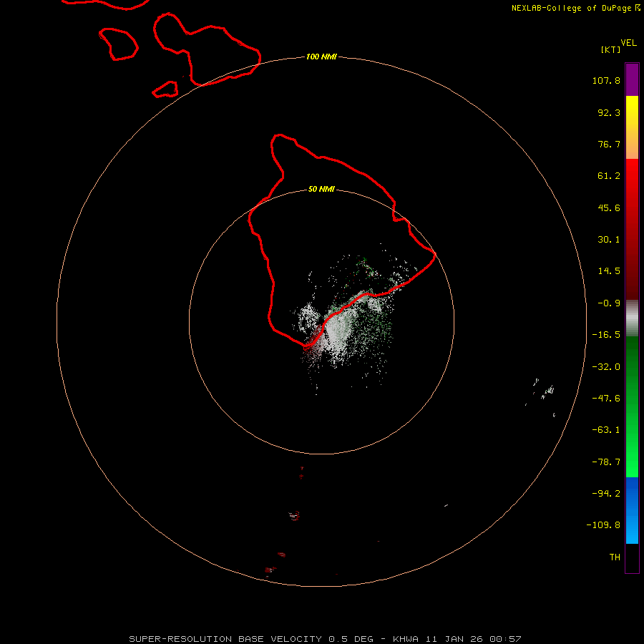Click the dark green segment of the velocity scale
This screenshot has height=644, width=644.
click(x=632, y=406)
